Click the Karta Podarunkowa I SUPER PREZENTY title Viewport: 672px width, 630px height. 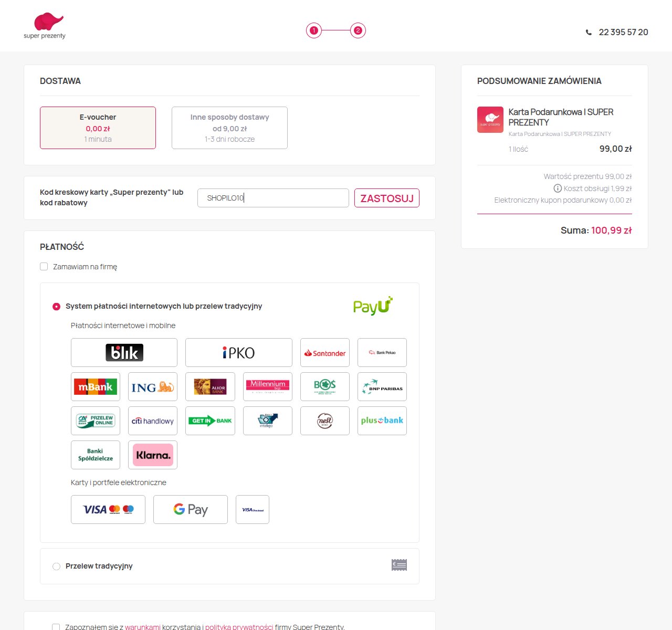click(561, 117)
